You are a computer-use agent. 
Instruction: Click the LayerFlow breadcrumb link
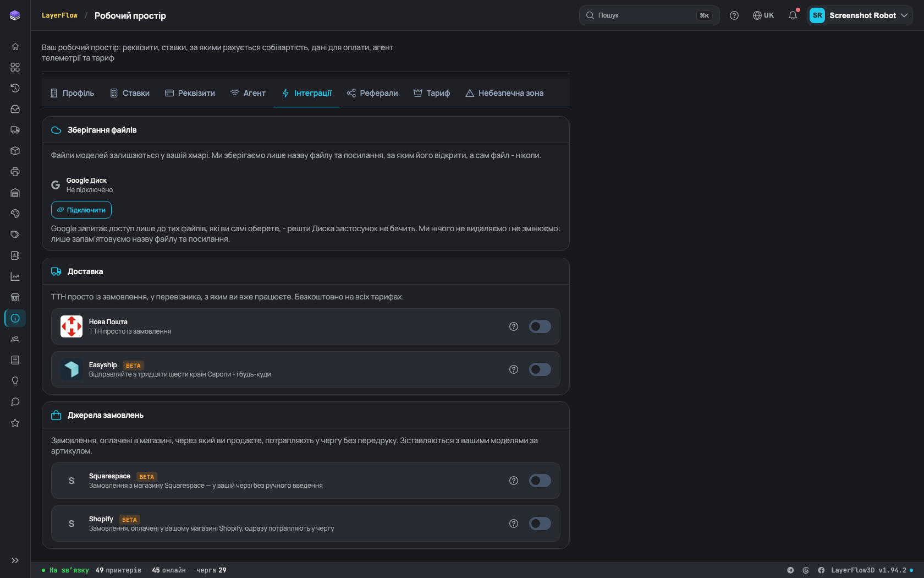click(x=59, y=15)
